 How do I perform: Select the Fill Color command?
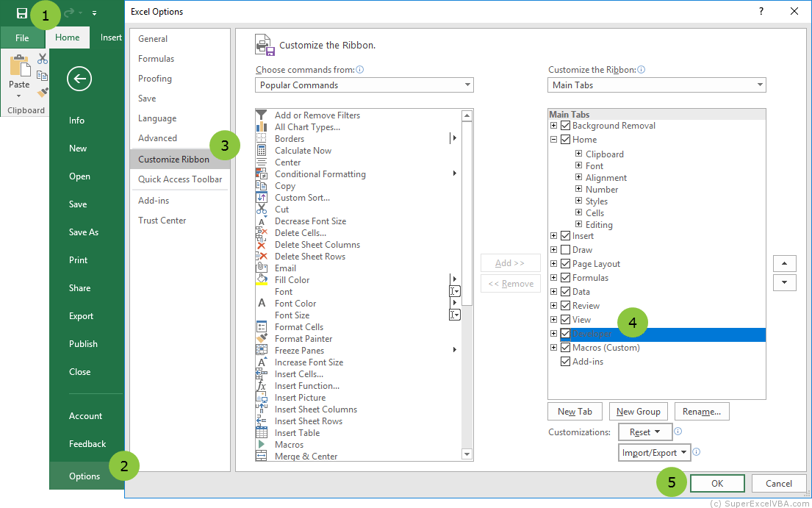point(292,279)
